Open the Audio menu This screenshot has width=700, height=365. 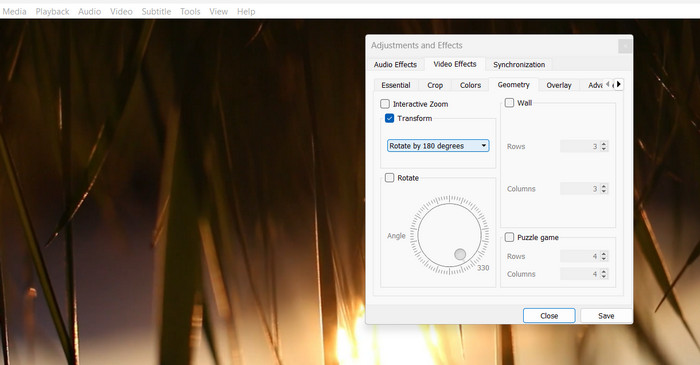click(89, 12)
